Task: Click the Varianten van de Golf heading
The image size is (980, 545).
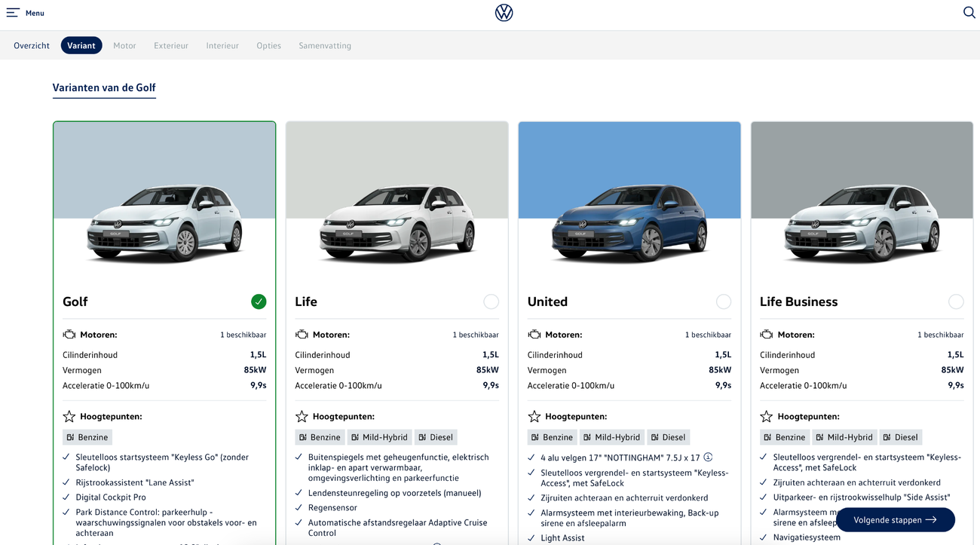Action: [104, 87]
